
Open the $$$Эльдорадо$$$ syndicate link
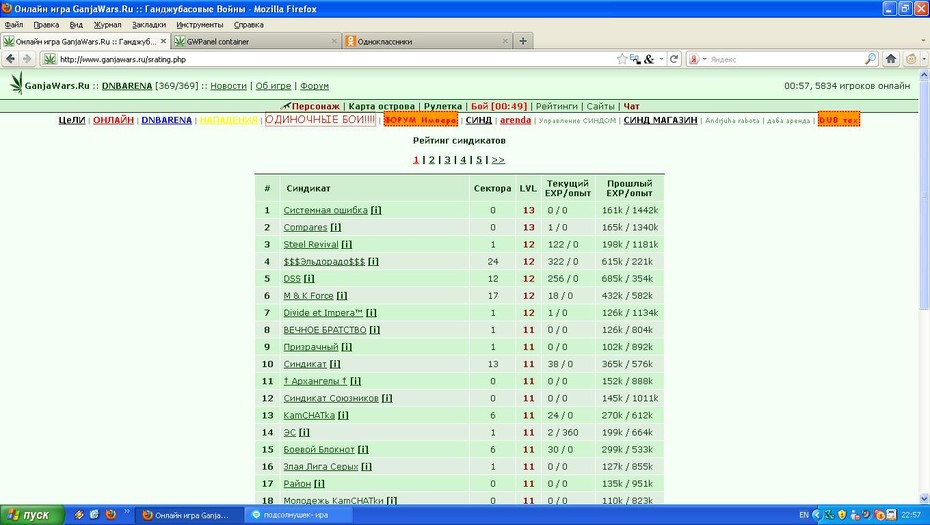[x=324, y=262]
